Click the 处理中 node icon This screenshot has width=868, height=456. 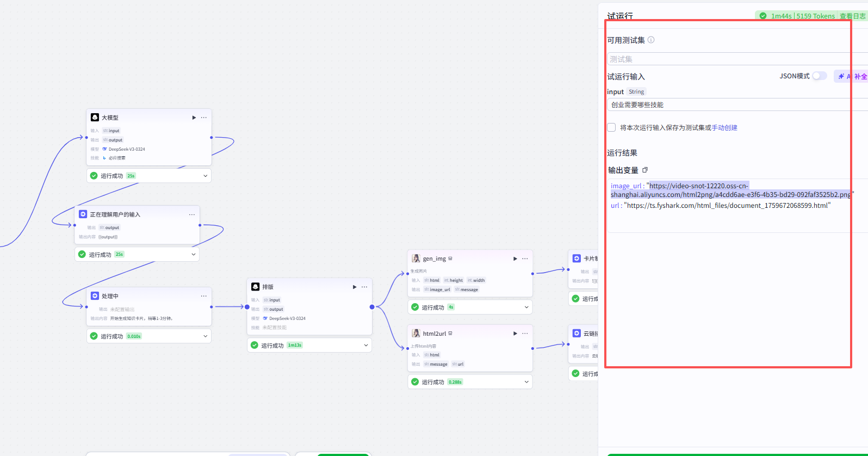click(95, 296)
